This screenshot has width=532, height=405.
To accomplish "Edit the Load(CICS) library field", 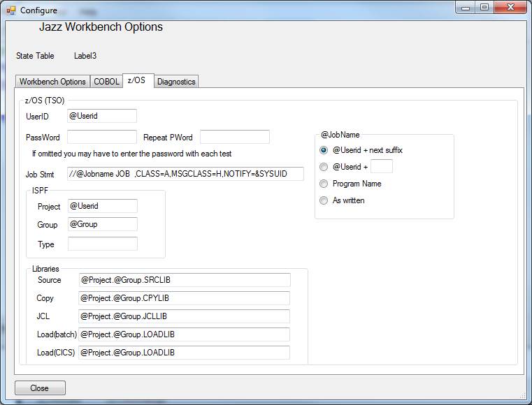I will pos(185,353).
